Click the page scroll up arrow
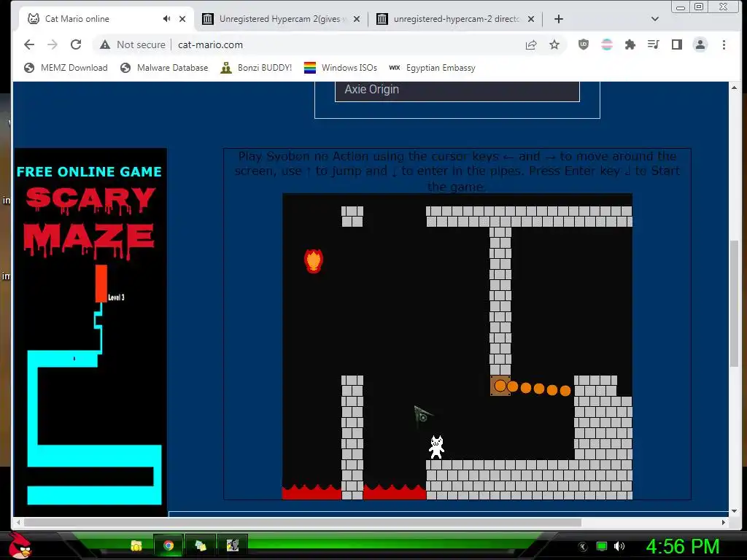Screen dimensions: 747x560 point(734,87)
